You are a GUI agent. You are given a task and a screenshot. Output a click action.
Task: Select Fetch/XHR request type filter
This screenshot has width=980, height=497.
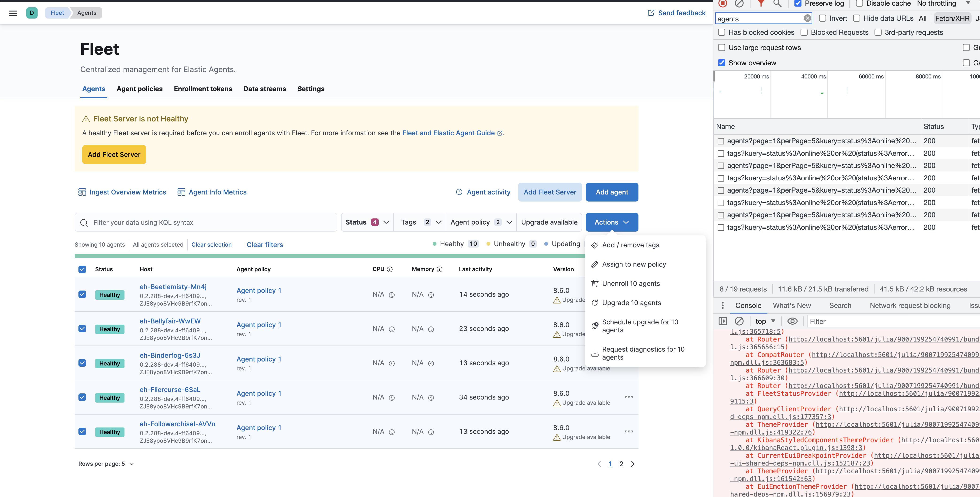tap(952, 18)
